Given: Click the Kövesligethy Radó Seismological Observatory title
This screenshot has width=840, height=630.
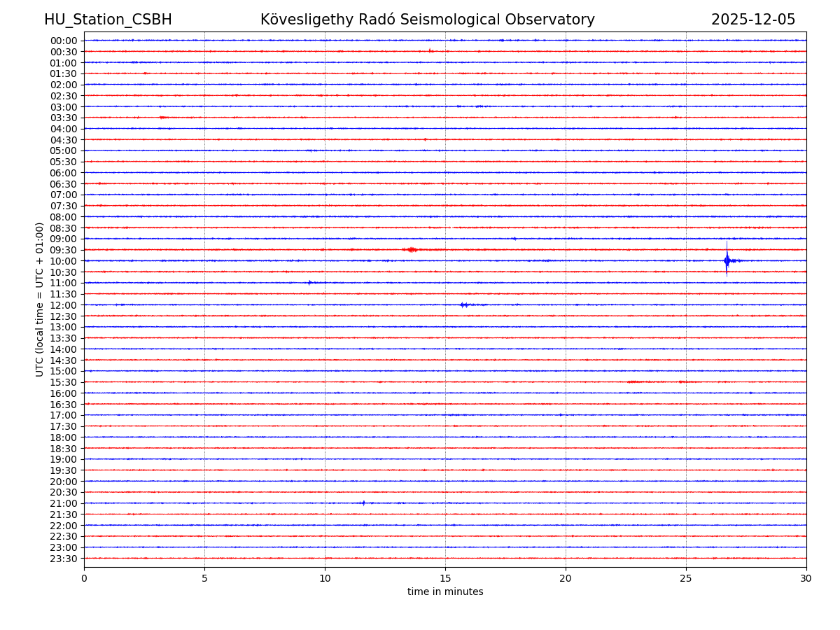Looking at the screenshot, I should pyautogui.click(x=427, y=20).
